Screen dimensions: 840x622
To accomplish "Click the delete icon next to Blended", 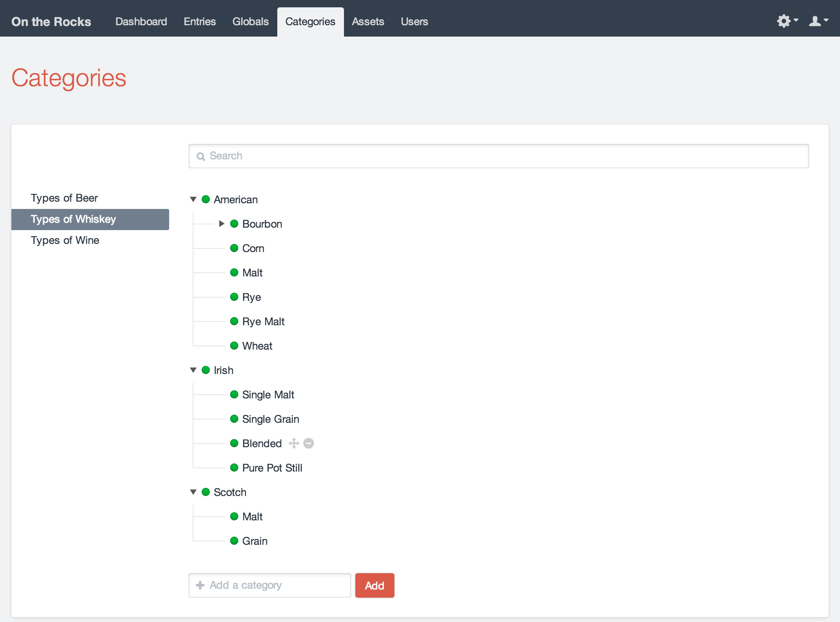I will [x=309, y=443].
